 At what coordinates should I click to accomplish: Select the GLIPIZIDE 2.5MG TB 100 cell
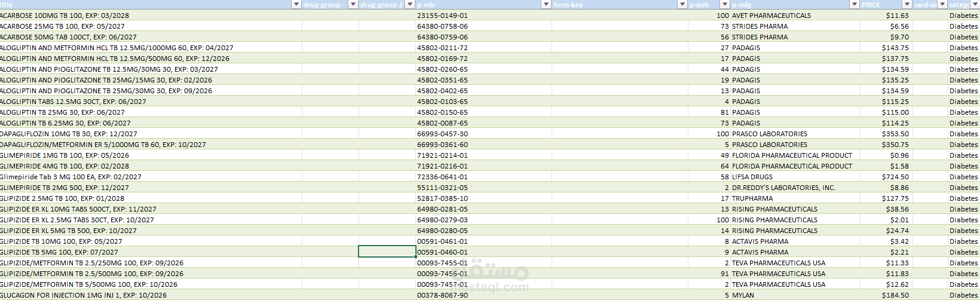pos(151,198)
